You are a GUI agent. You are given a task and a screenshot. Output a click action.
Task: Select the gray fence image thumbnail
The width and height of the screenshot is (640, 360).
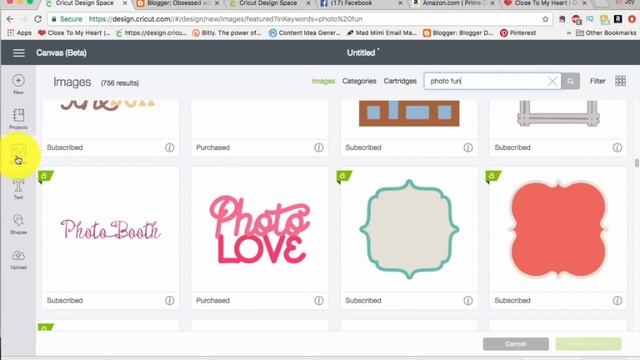(558, 113)
